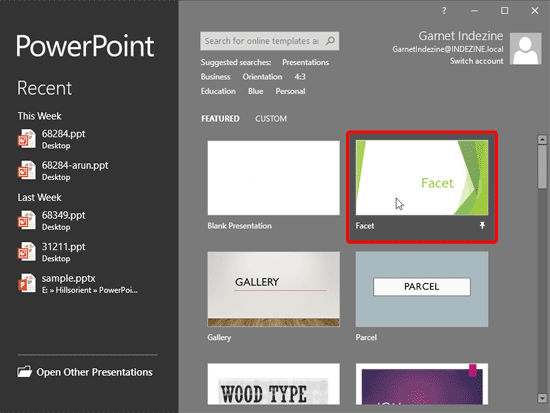The height and width of the screenshot is (413, 550).
Task: Select the Facet template thumbnail
Action: [x=422, y=178]
